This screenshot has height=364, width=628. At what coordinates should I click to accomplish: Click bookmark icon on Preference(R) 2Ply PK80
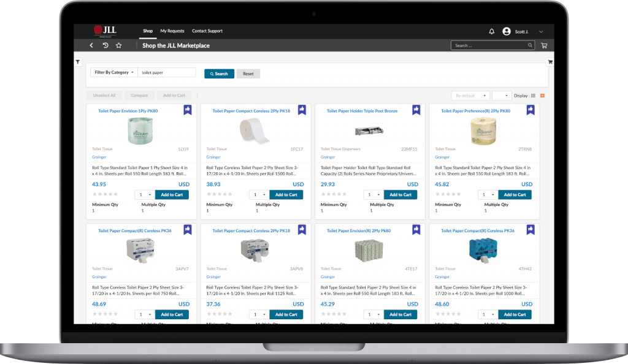pyautogui.click(x=530, y=110)
